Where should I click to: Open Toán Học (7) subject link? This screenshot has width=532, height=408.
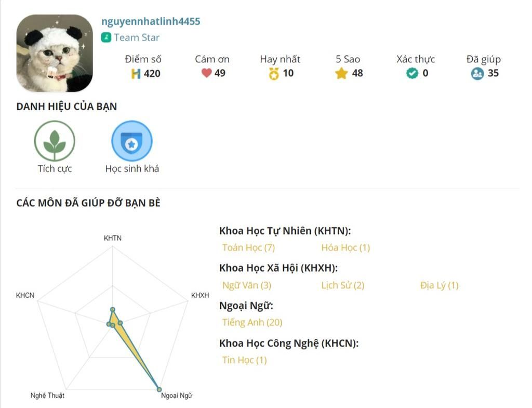coord(248,247)
